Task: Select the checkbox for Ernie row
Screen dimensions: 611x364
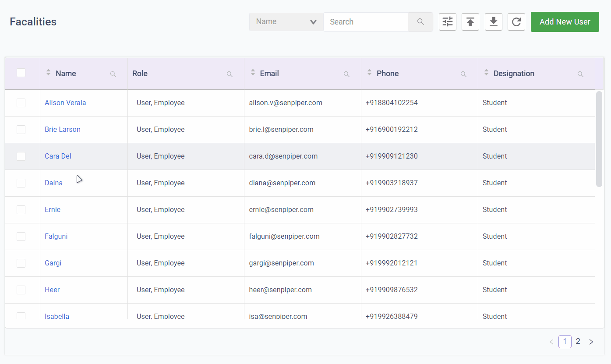Action: point(21,210)
